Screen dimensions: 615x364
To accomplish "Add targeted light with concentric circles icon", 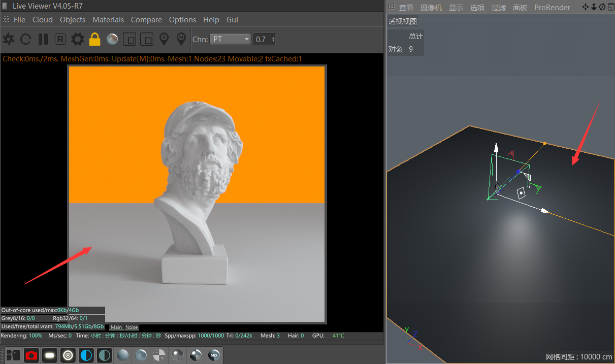I will (x=68, y=355).
